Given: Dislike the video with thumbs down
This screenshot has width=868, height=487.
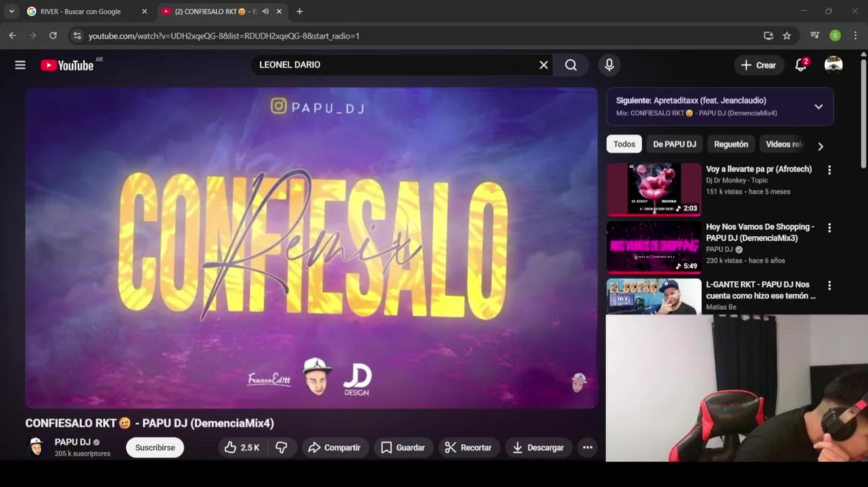Looking at the screenshot, I should (281, 448).
